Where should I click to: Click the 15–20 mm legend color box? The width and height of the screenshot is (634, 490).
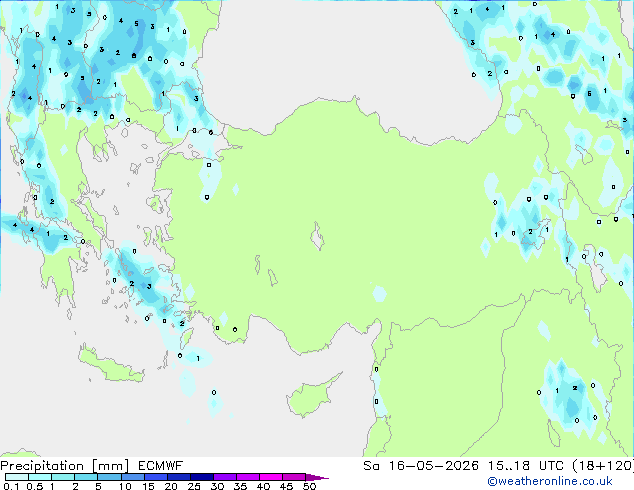point(156,477)
